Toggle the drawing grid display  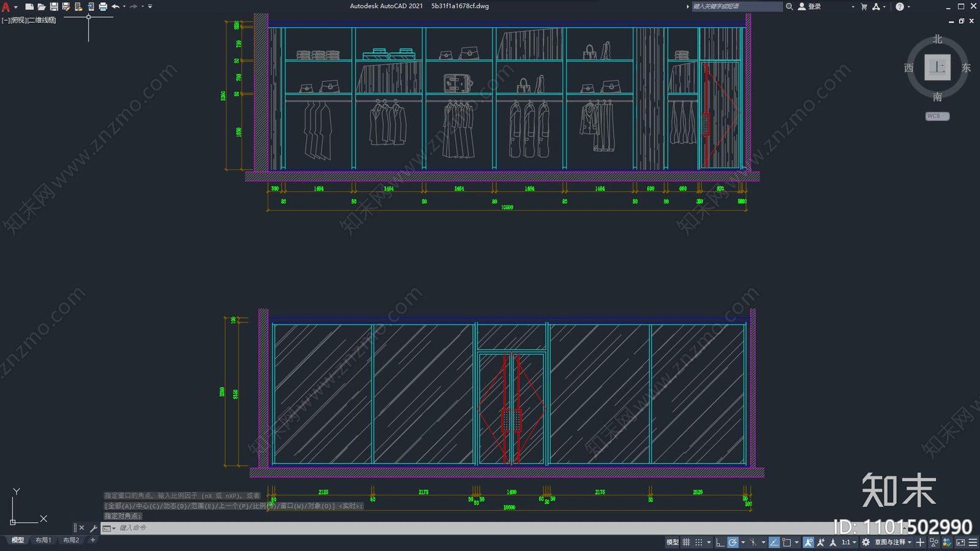point(686,542)
